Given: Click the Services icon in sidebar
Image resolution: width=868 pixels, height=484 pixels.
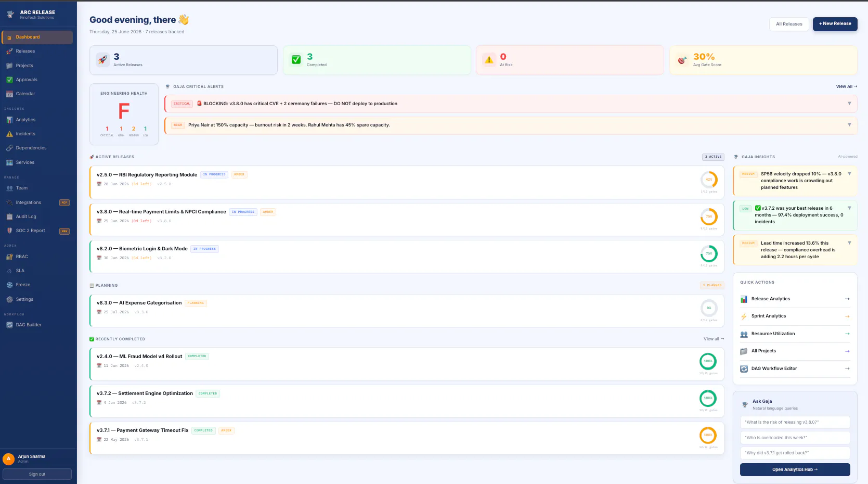Looking at the screenshot, I should pyautogui.click(x=9, y=163).
